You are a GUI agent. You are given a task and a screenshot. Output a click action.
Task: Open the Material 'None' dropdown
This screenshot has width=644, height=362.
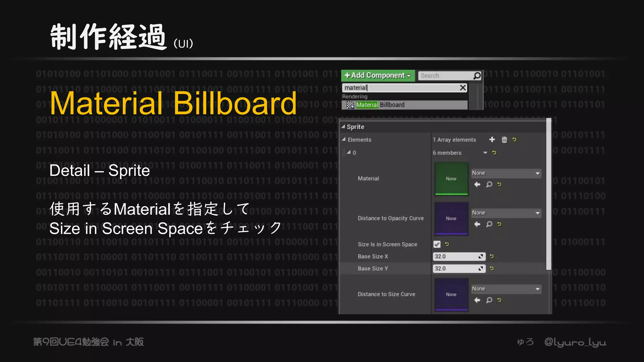[x=506, y=173]
